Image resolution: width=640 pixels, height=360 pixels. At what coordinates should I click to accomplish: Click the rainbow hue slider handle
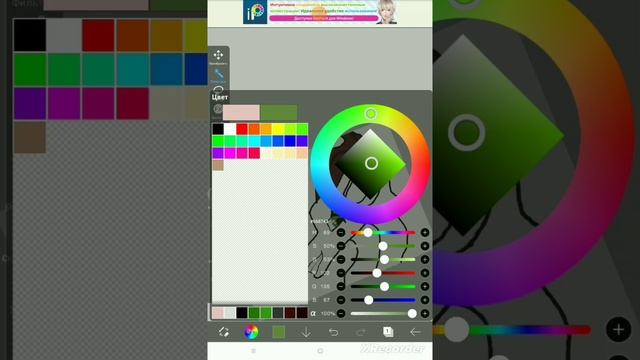(368, 233)
